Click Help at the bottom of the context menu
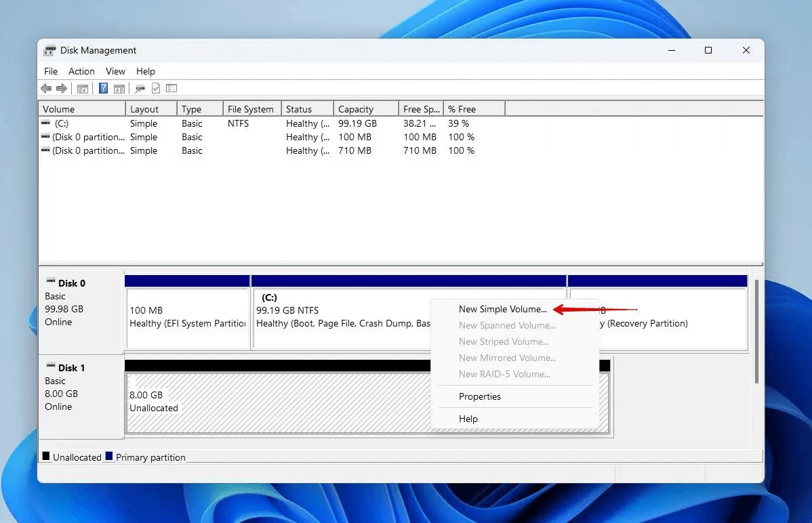The image size is (812, 523). click(x=468, y=419)
